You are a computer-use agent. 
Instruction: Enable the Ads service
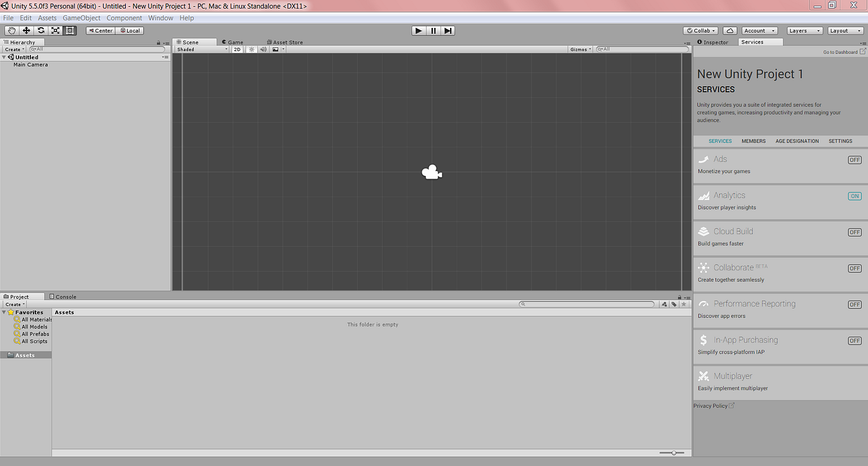(854, 159)
